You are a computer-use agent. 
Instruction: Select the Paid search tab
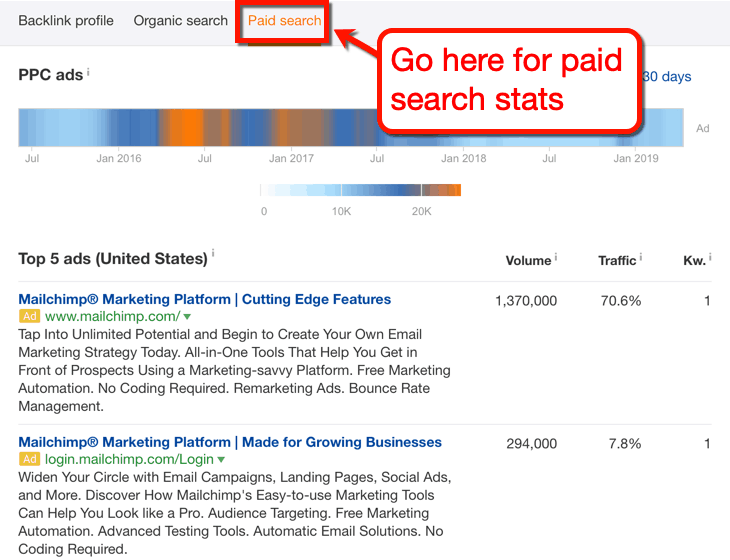284,21
